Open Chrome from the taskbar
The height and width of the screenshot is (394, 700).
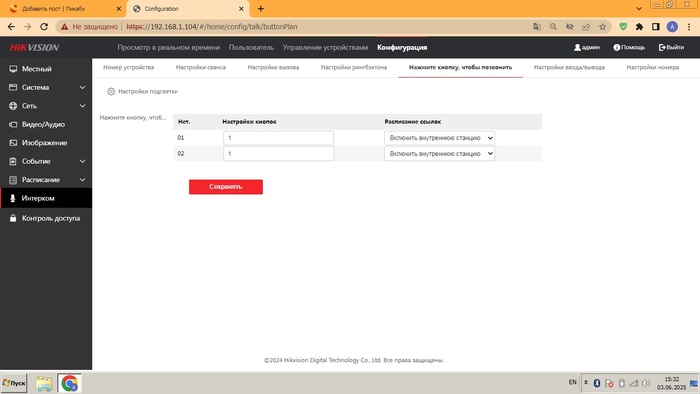tap(69, 383)
